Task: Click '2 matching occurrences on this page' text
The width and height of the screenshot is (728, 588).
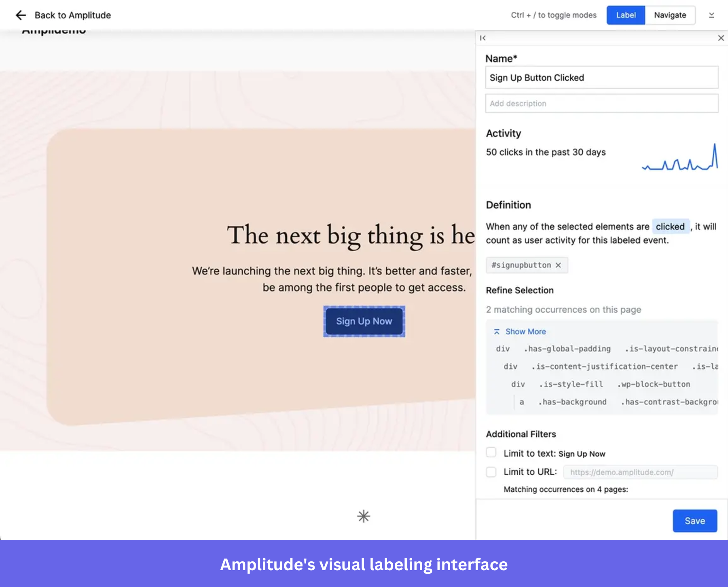Action: click(563, 310)
